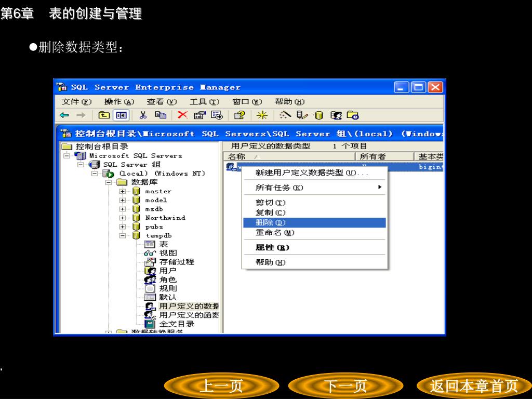
Task: Click the export list toolbar icon
Action: [x=217, y=115]
